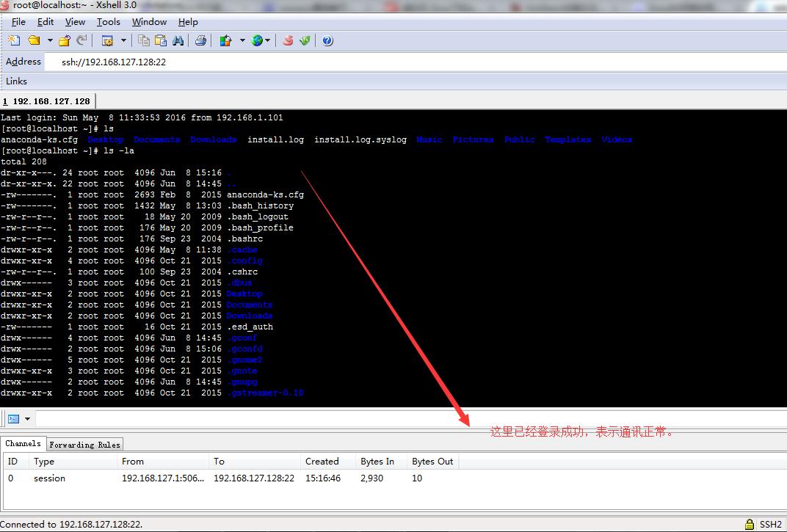Click the Links bar label
The height and width of the screenshot is (532, 787).
click(x=17, y=81)
